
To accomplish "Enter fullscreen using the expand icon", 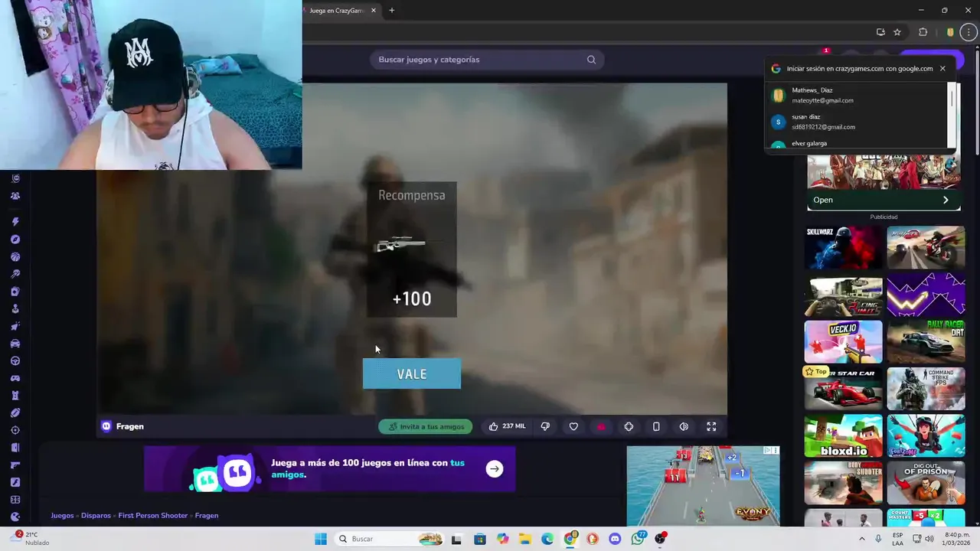I will click(x=711, y=426).
